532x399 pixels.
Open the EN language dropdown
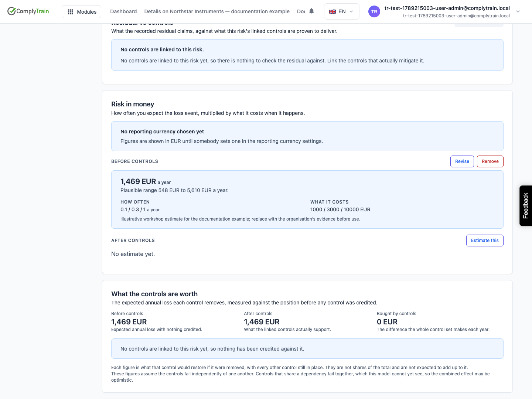[341, 11]
